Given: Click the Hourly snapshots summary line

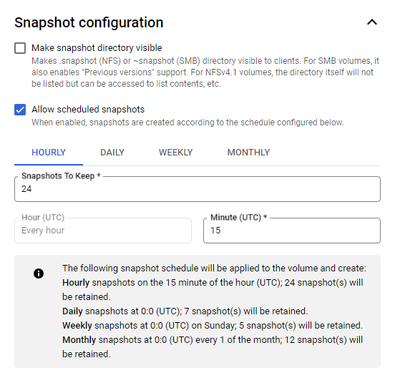Looking at the screenshot, I should [213, 290].
